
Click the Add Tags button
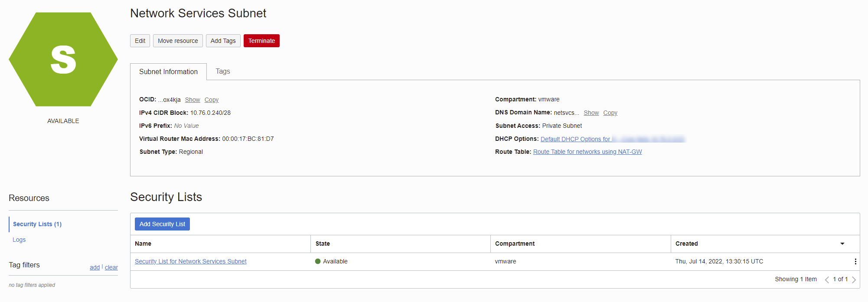[x=223, y=41]
